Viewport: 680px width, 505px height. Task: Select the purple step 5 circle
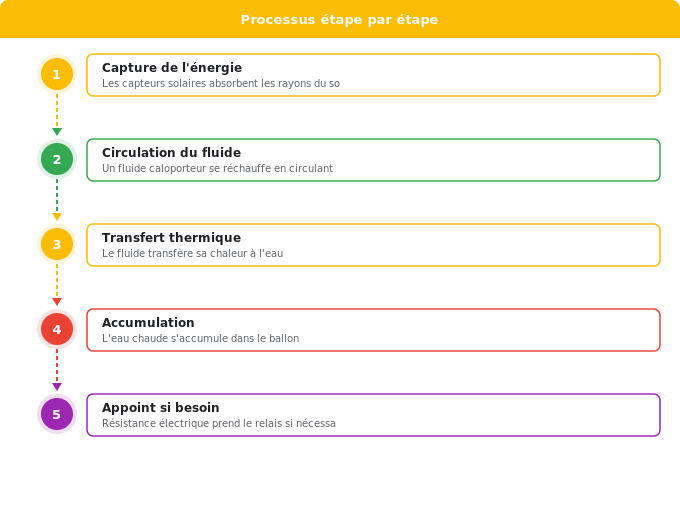point(57,414)
